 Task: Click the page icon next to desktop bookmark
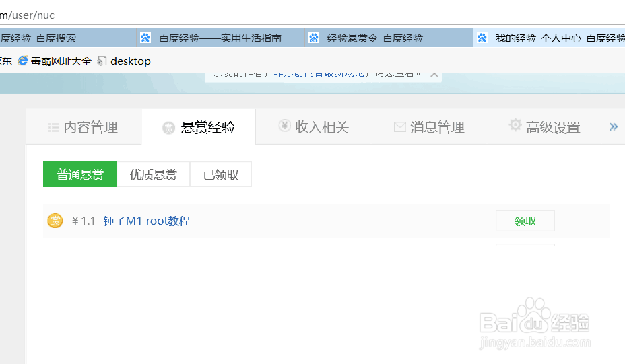pyautogui.click(x=102, y=61)
